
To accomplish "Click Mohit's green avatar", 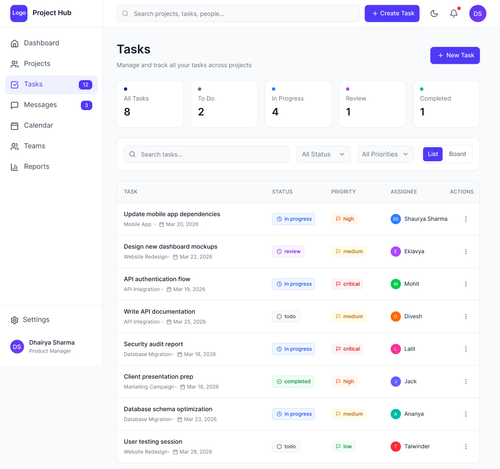I will pos(396,284).
